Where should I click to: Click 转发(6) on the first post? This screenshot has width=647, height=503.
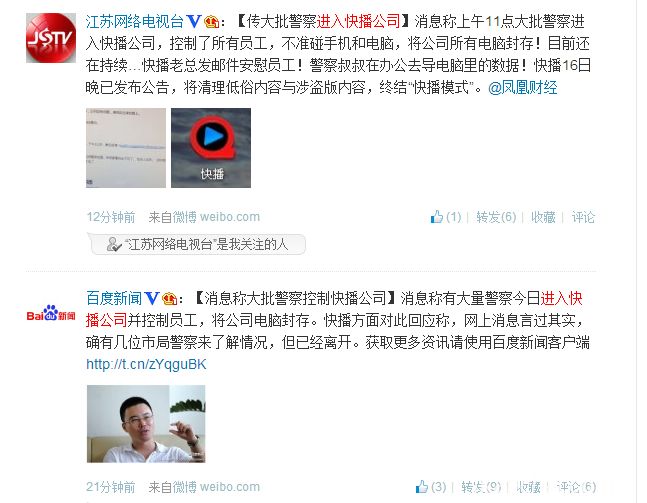(496, 217)
